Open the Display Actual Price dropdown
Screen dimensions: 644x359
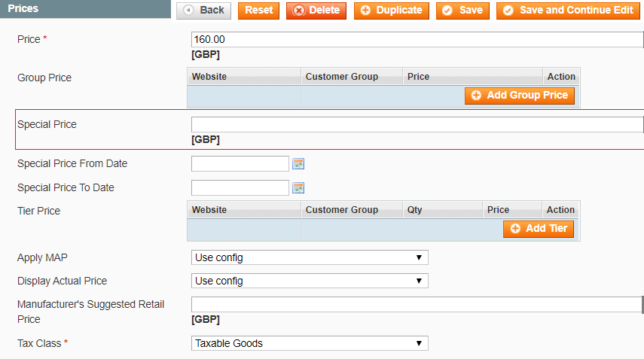click(310, 281)
